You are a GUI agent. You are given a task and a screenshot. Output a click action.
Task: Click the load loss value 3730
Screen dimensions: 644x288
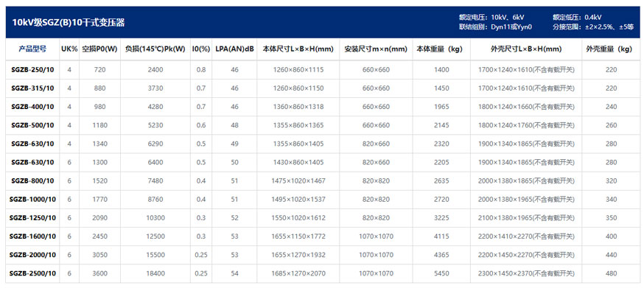pyautogui.click(x=155, y=88)
